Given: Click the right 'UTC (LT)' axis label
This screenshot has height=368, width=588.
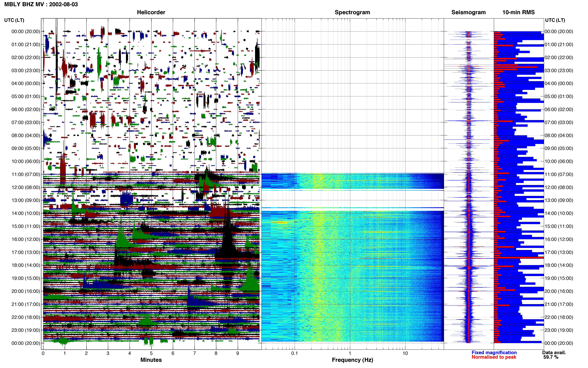Looking at the screenshot, I should point(555,20).
